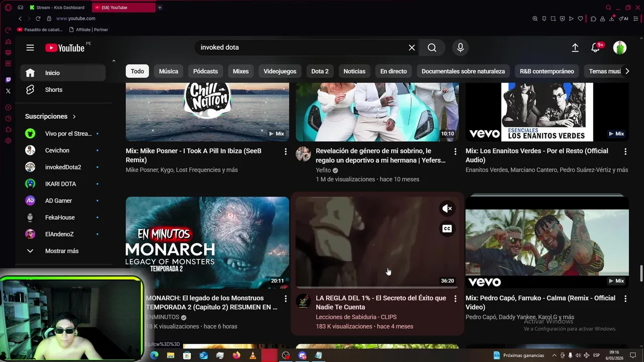Viewport: 644px width, 362px height.
Task: Go back in browser history
Action: click(20, 19)
